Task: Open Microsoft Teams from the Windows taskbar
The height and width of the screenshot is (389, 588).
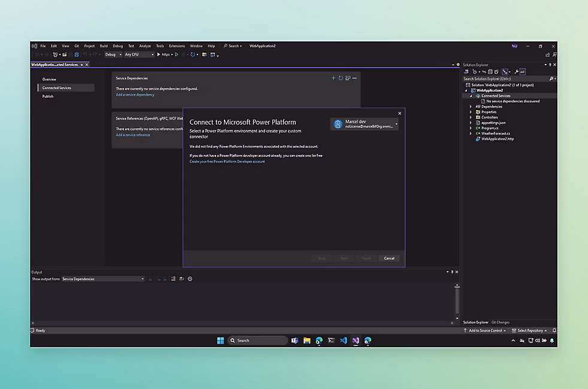Action: pyautogui.click(x=295, y=341)
